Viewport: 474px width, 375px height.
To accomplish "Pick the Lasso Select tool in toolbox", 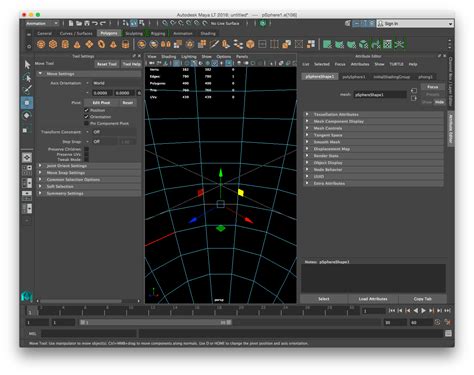I will tap(27, 78).
